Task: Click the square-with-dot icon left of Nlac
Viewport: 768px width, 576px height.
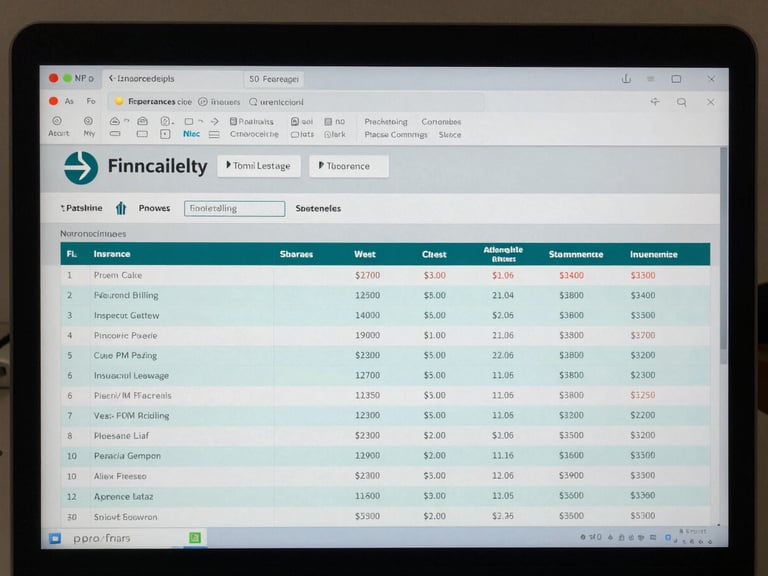Action: 165,134
